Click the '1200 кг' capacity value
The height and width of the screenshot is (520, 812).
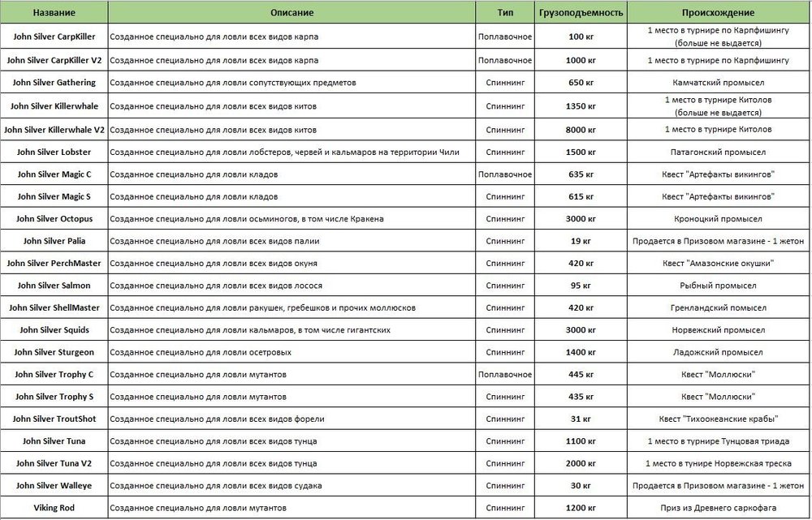(581, 508)
